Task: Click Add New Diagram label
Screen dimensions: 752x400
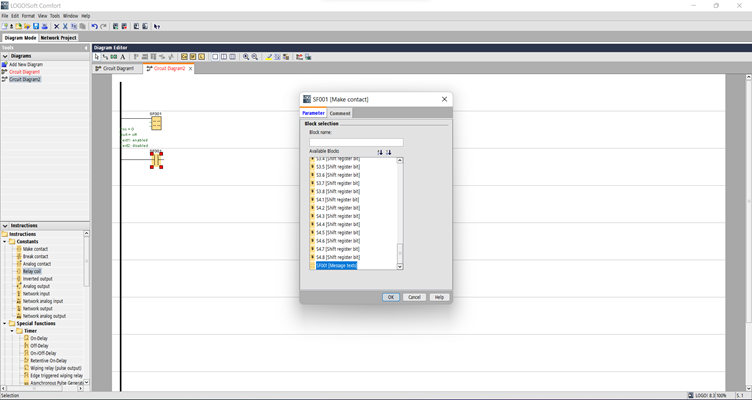Action: [26, 64]
